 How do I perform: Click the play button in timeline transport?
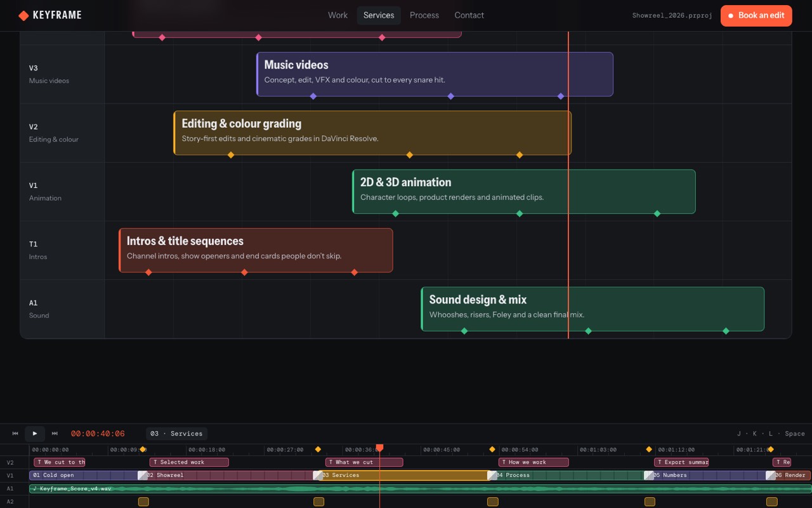pos(35,434)
